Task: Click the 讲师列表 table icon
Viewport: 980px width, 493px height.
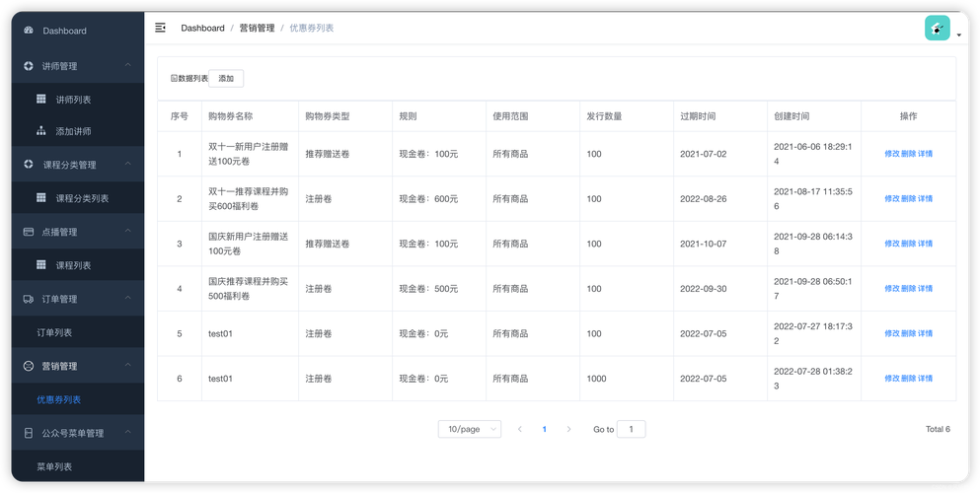Action: coord(41,100)
